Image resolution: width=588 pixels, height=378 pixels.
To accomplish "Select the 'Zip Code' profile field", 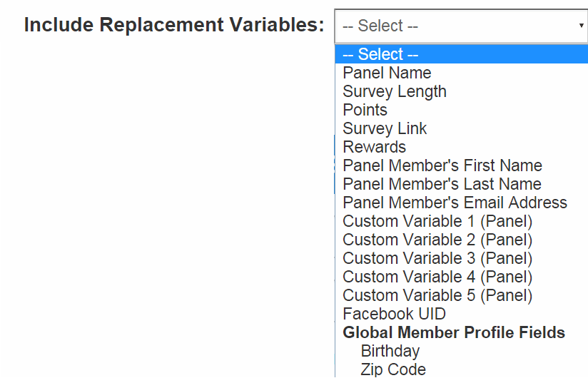I will pos(393,369).
